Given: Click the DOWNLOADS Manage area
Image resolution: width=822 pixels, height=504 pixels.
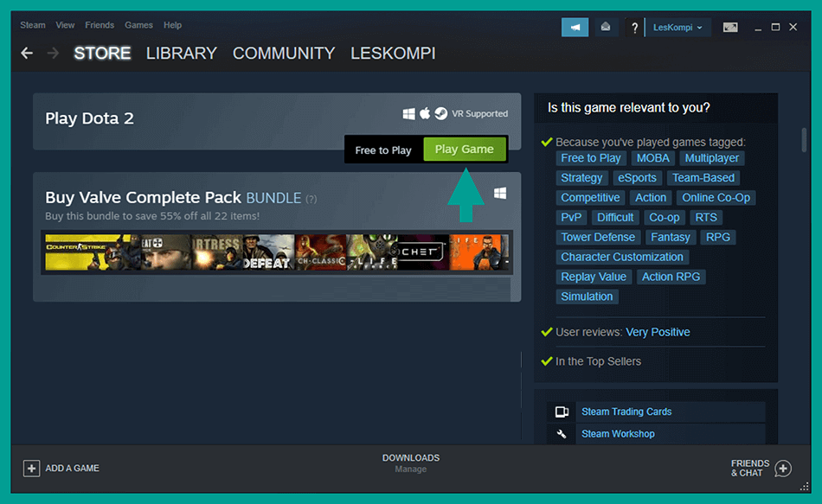Looking at the screenshot, I should (x=411, y=463).
